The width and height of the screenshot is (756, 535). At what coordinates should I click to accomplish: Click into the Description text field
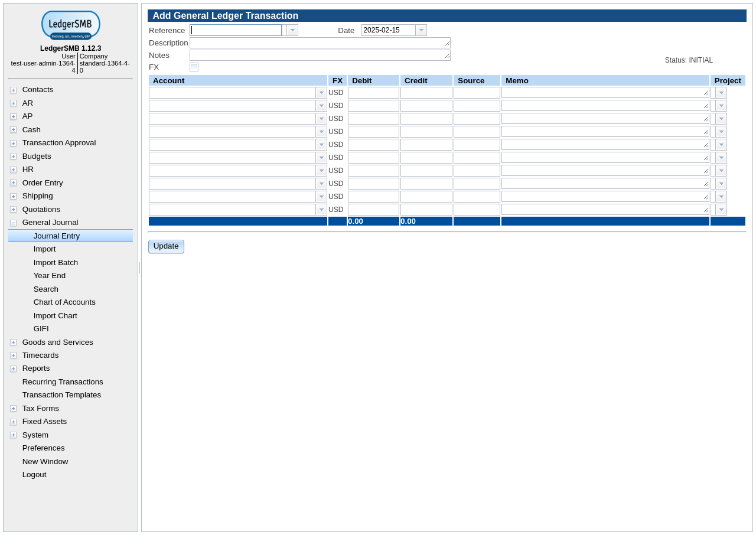(x=319, y=43)
